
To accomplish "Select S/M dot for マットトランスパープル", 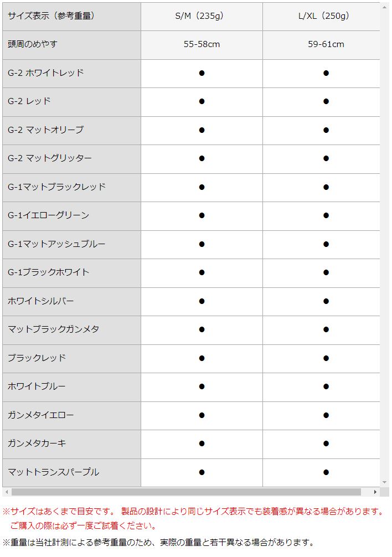I will [x=202, y=472].
